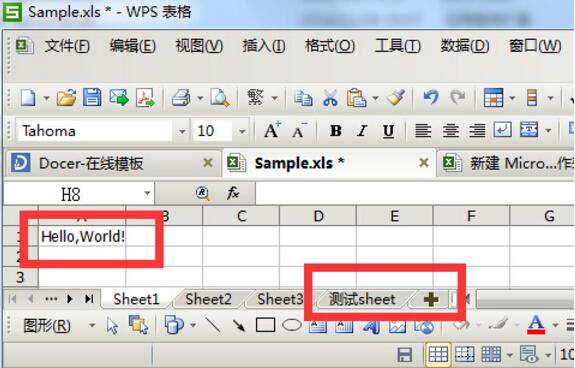Expand the Tahoma font name dropdown

point(182,131)
